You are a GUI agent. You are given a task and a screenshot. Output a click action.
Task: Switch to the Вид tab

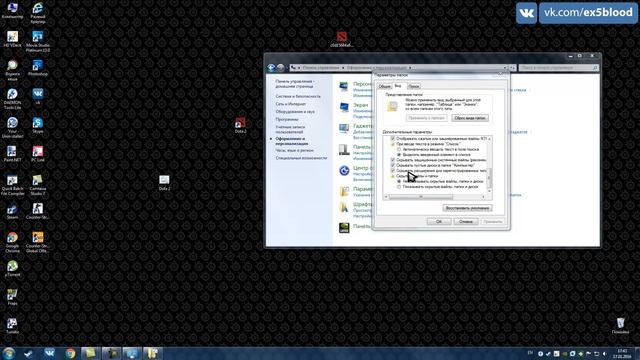click(x=398, y=86)
